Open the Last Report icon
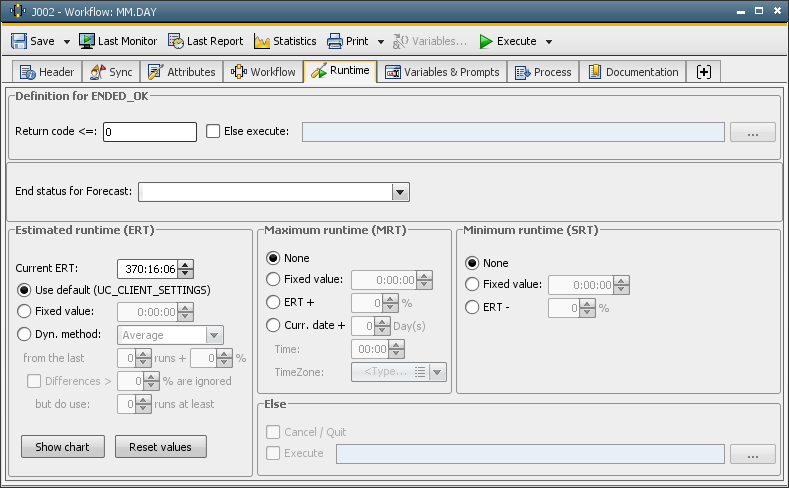789x488 pixels. pyautogui.click(x=176, y=41)
